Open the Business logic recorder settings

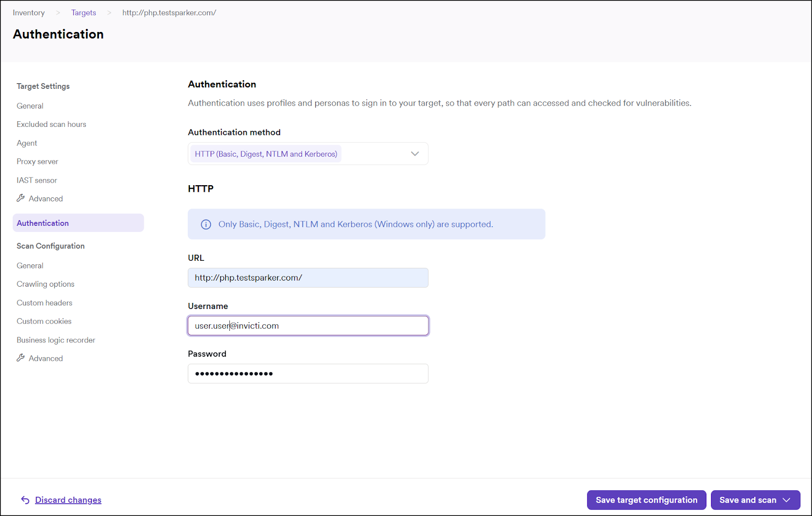pyautogui.click(x=56, y=340)
